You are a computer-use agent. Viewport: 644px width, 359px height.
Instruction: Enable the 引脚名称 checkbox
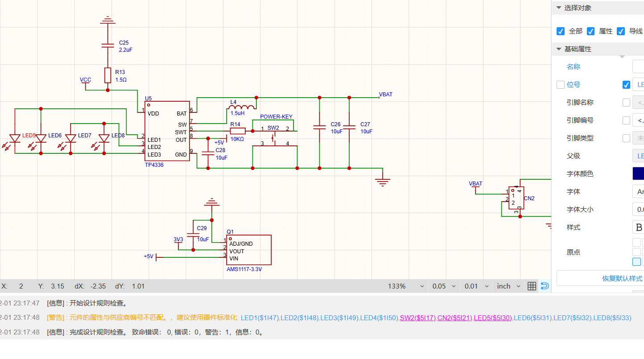pyautogui.click(x=626, y=103)
